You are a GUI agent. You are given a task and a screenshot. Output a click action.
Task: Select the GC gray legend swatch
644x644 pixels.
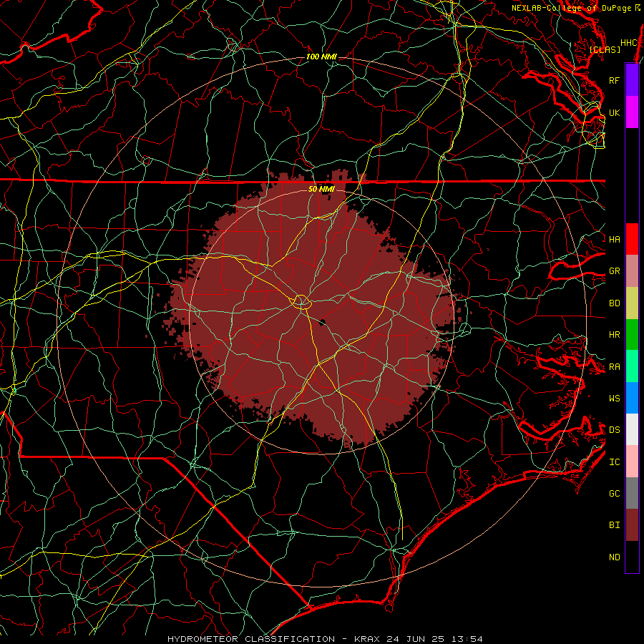pos(632,493)
